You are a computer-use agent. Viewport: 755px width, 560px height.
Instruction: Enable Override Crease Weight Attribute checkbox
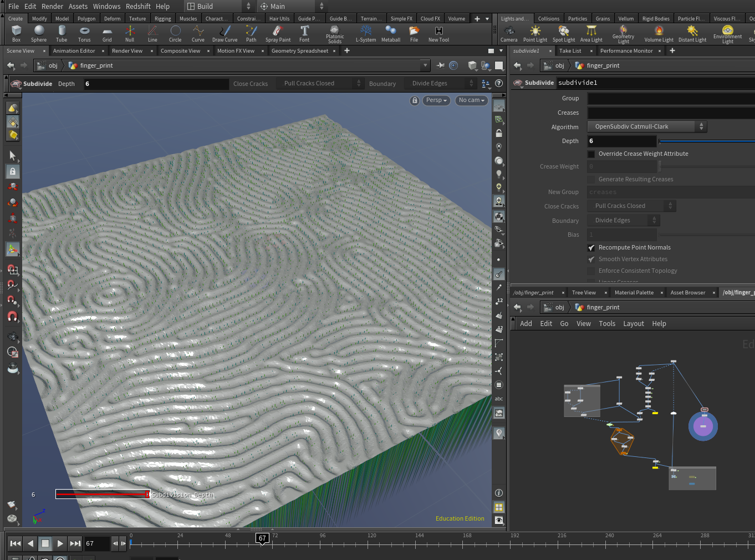tap(591, 154)
